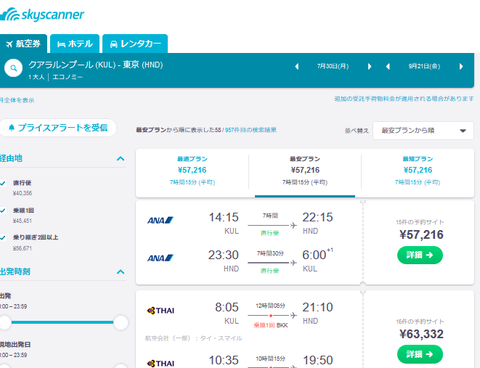Select the 最短プラン ¥57,216 option
480x368 pixels.
coord(418,171)
